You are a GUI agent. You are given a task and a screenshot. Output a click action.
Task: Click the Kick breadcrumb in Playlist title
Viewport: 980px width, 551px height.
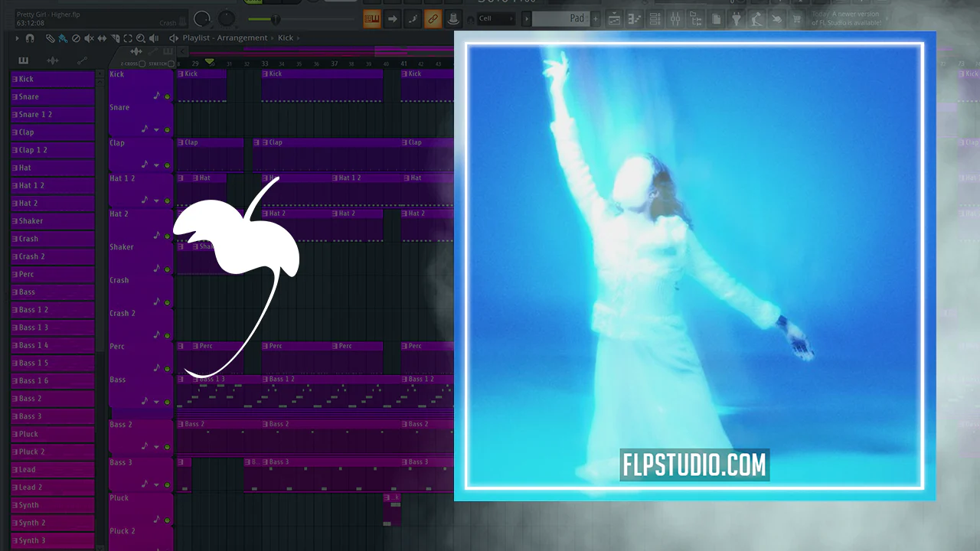point(286,38)
